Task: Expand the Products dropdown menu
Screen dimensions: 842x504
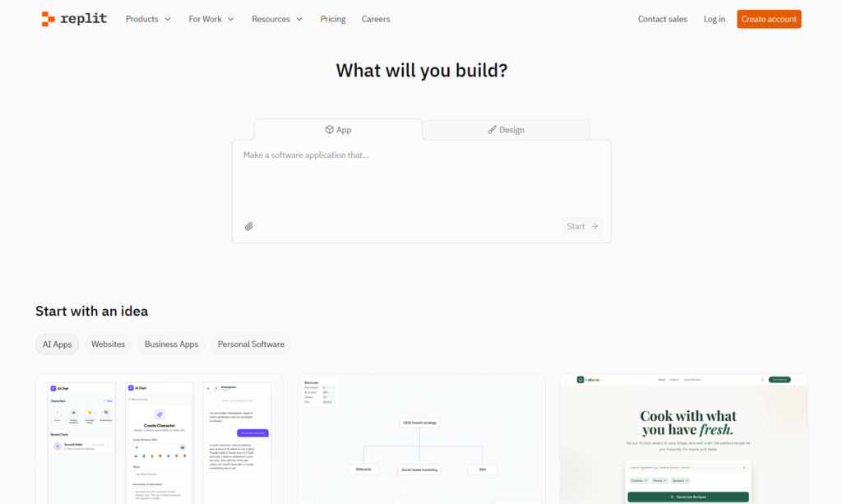Action: click(x=148, y=19)
